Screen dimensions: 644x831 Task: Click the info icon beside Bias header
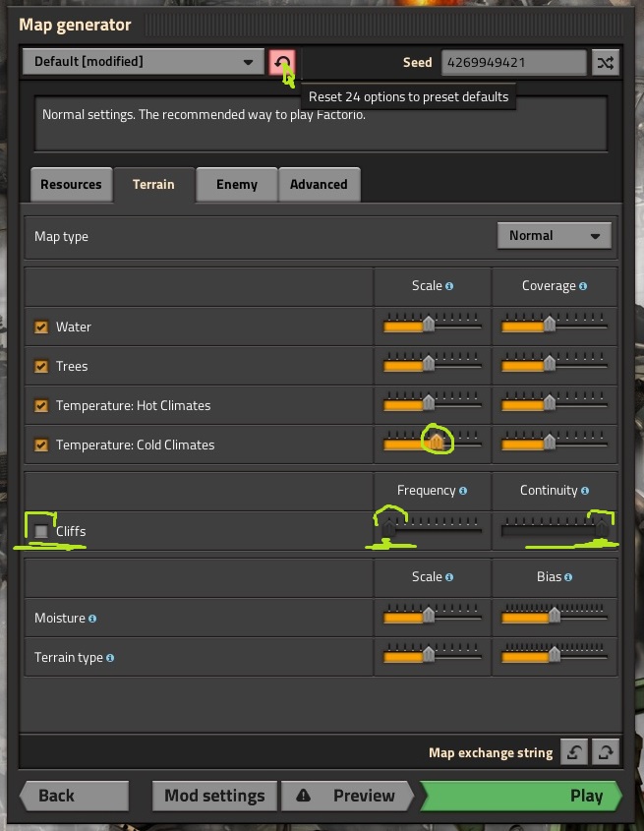pos(568,577)
